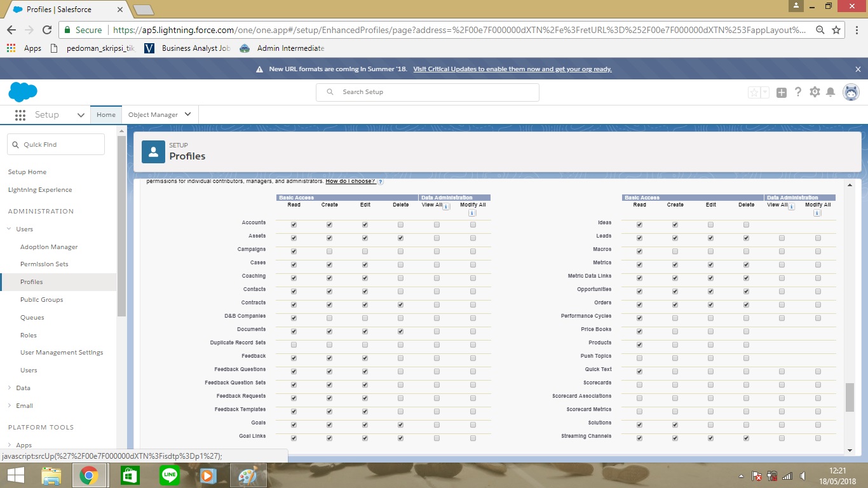Open the Salesforce help question mark
Viewport: 868px width, 488px height.
pyautogui.click(x=798, y=92)
